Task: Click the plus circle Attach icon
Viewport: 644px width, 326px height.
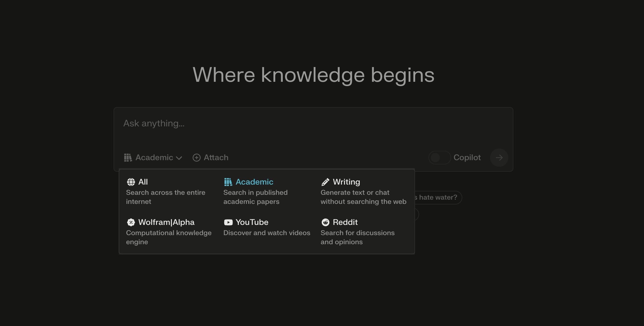Action: 196,158
